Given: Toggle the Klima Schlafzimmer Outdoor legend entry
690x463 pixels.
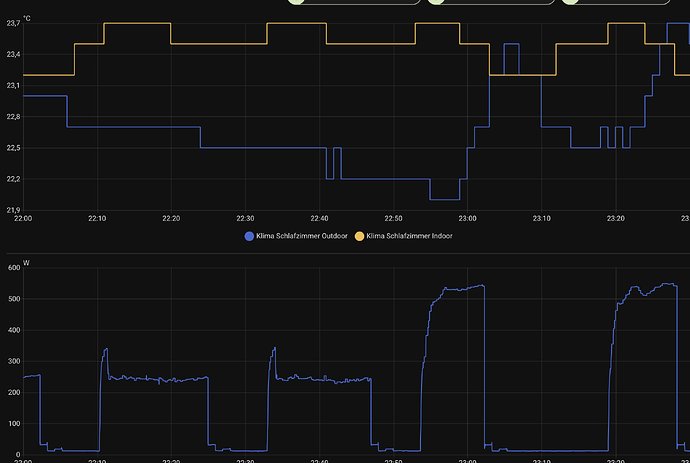Looking at the screenshot, I should tap(296, 236).
